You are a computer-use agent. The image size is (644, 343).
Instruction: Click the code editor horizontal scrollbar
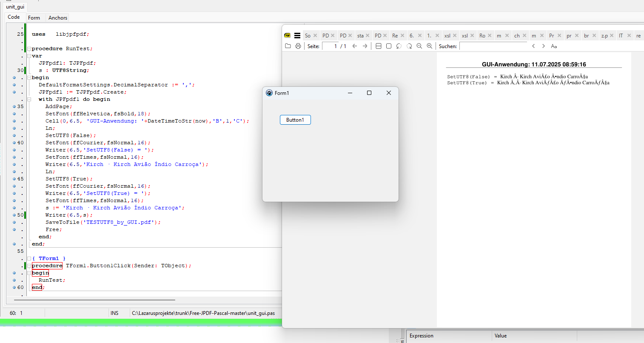pyautogui.click(x=94, y=300)
